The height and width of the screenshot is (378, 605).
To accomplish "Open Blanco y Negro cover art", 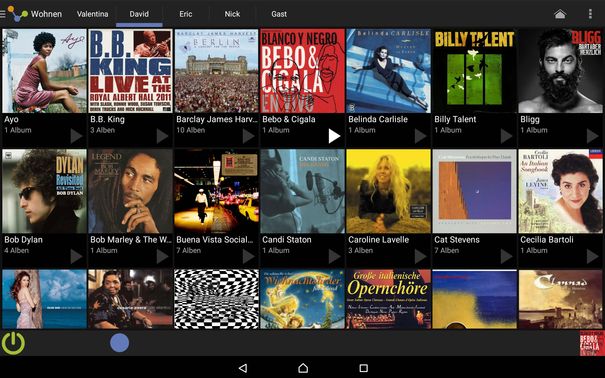I will pos(302,71).
